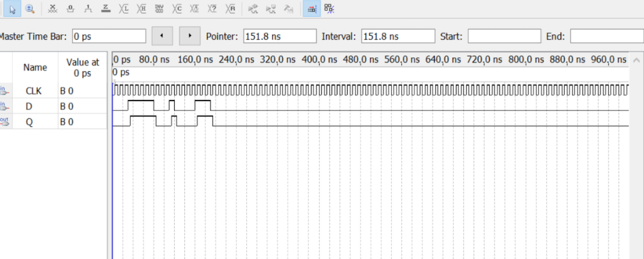644x259 pixels.
Task: Select the D signal name
Action: [x=29, y=107]
